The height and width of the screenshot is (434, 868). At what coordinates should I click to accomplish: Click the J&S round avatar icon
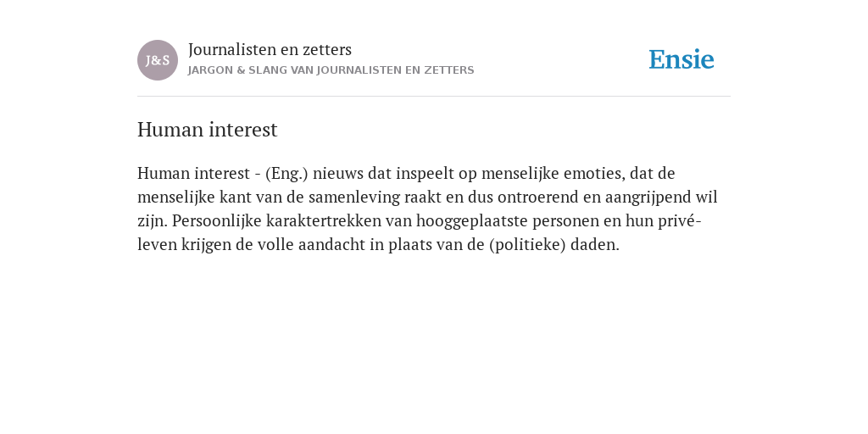pyautogui.click(x=158, y=60)
